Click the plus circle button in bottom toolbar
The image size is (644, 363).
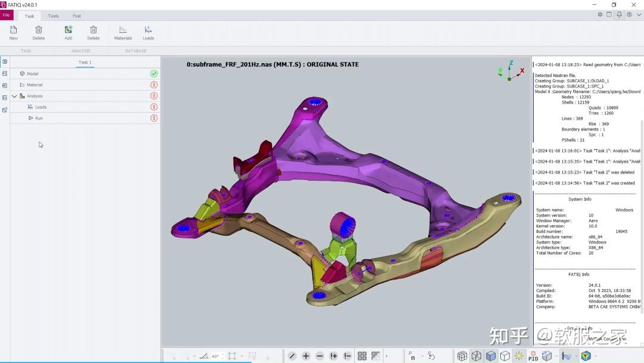[x=305, y=356]
